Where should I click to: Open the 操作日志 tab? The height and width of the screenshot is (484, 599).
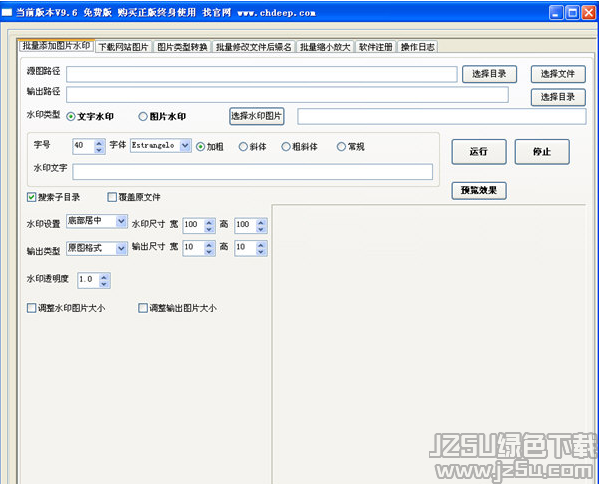point(417,47)
